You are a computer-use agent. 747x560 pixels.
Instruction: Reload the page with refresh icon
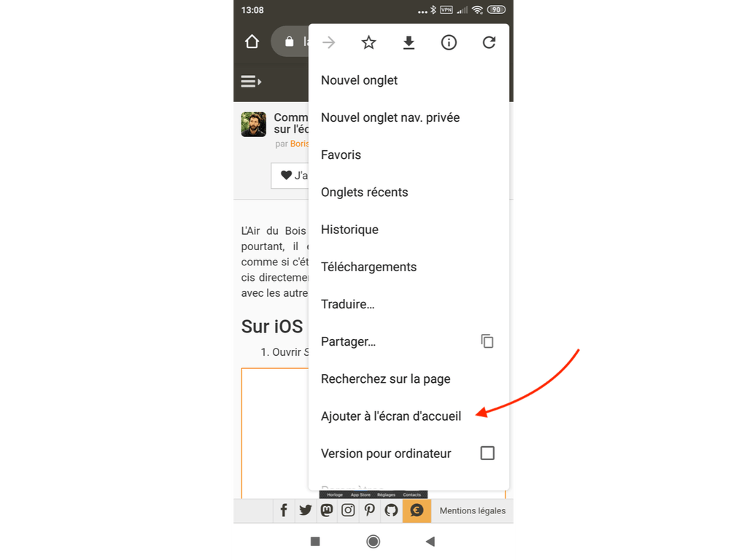tap(489, 42)
